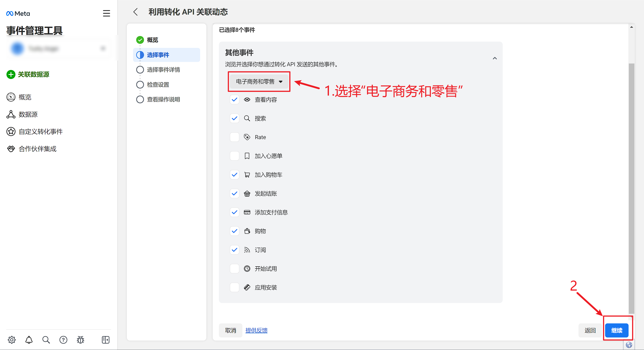The width and height of the screenshot is (644, 350).
Task: Check the 开始试用 checkbox
Action: point(235,269)
